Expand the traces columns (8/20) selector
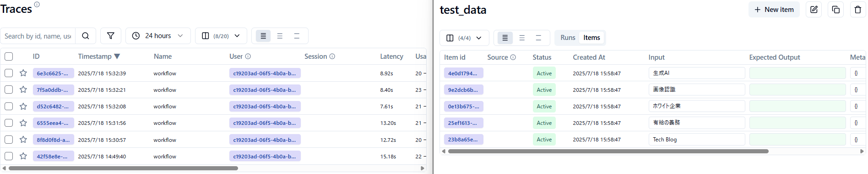This screenshot has width=868, height=174. pos(221,36)
